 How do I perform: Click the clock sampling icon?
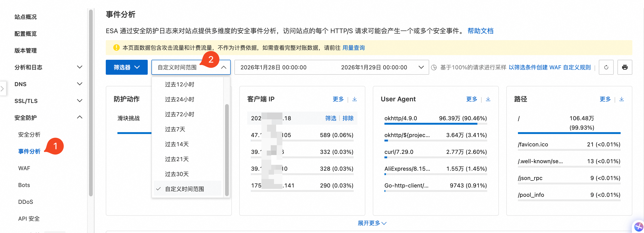pyautogui.click(x=434, y=67)
